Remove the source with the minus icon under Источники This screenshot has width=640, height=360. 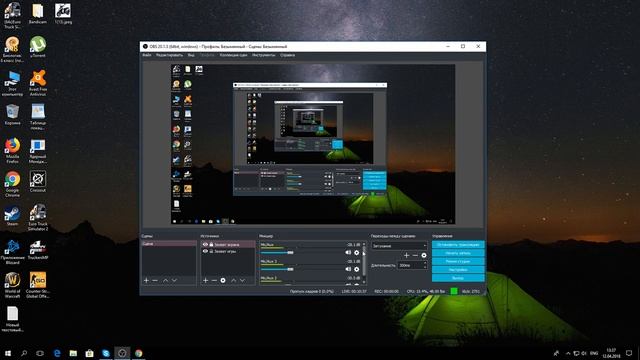(214, 280)
